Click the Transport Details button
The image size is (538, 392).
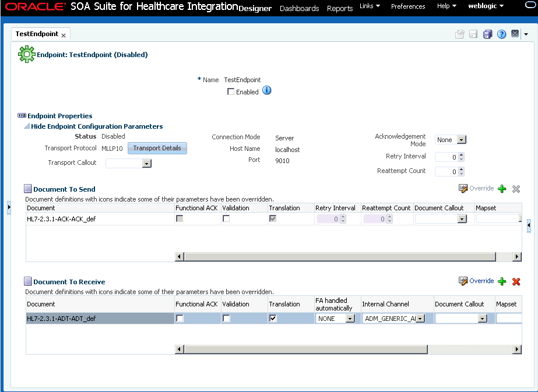click(157, 148)
